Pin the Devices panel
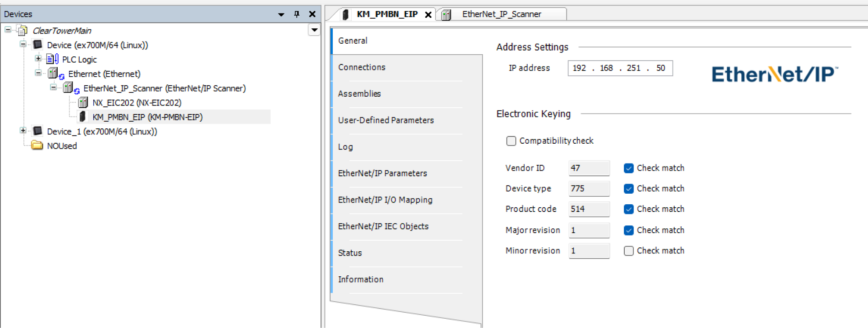The width and height of the screenshot is (868, 328). 297,14
